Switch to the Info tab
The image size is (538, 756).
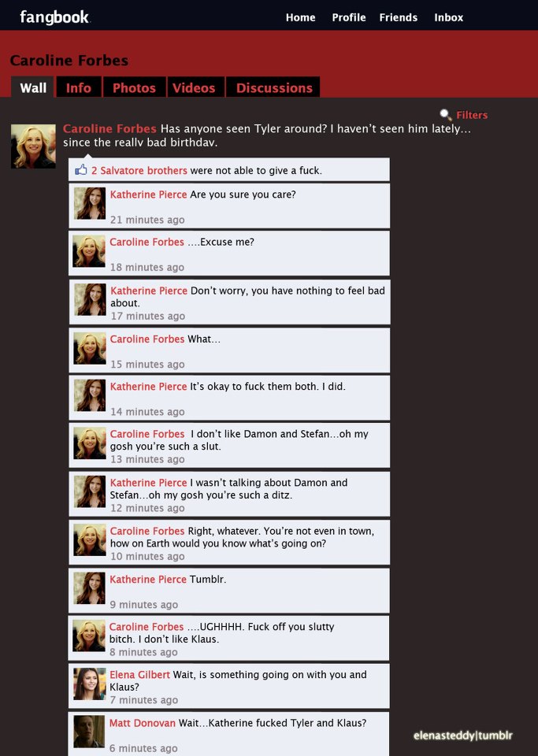(79, 87)
